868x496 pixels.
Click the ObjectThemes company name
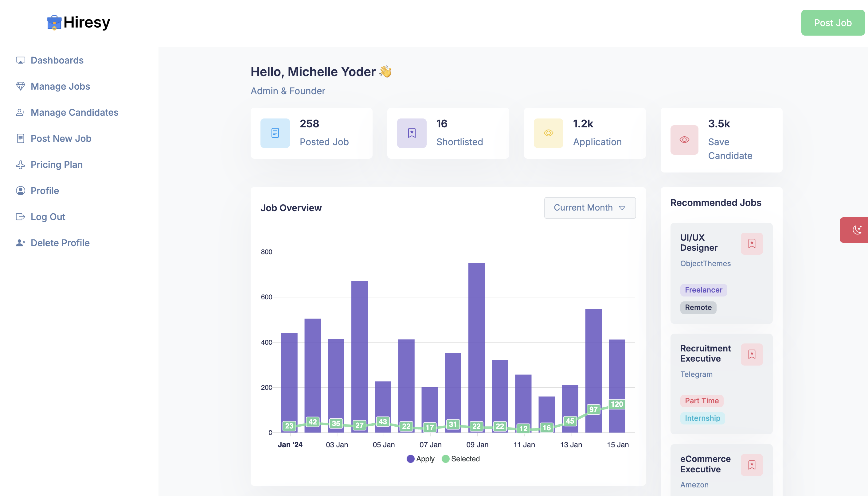[706, 263]
